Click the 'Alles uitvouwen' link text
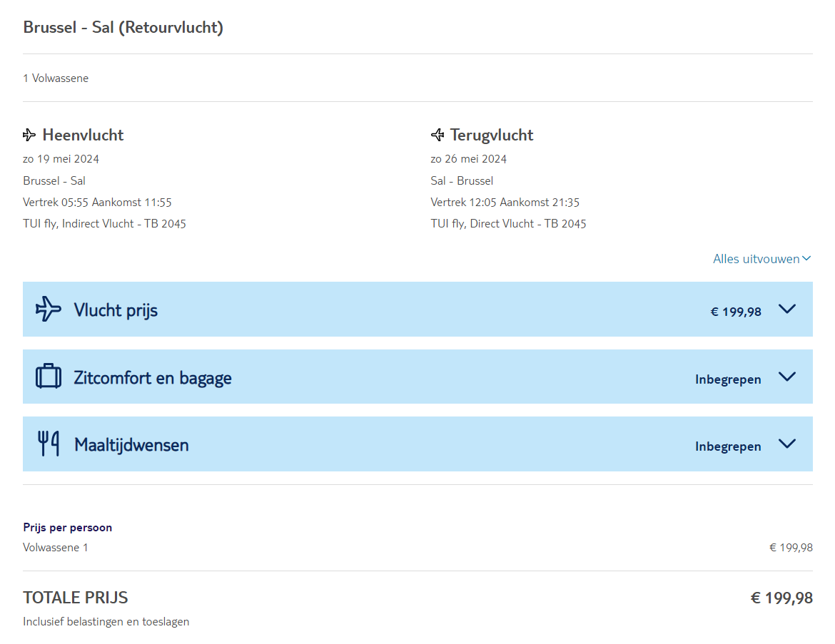Screen dimensions: 835x644 [756, 259]
